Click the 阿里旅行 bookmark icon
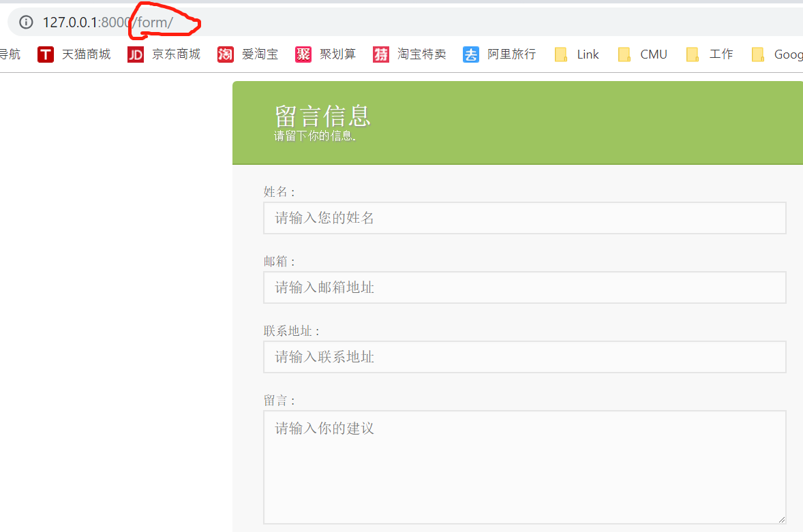The image size is (803, 532). point(470,54)
